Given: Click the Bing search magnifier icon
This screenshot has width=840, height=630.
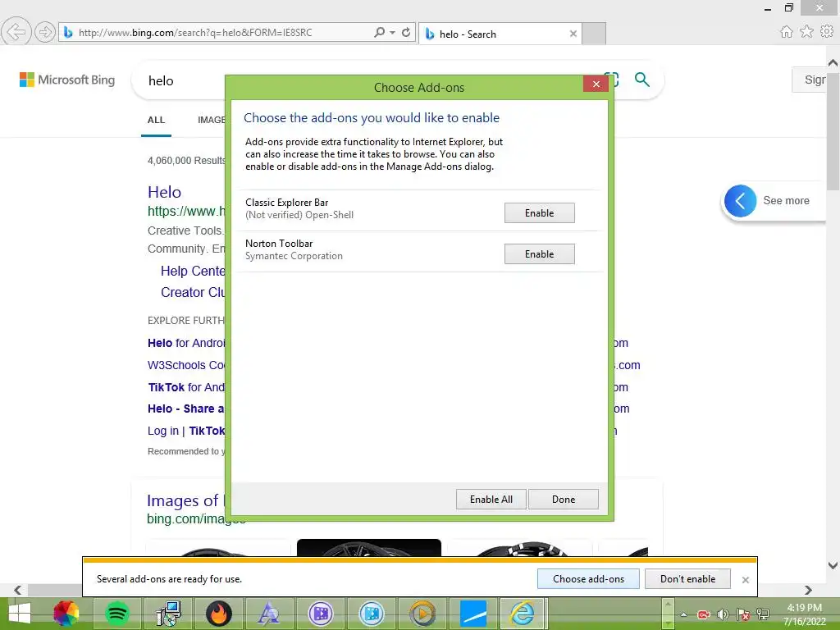Looking at the screenshot, I should (641, 80).
